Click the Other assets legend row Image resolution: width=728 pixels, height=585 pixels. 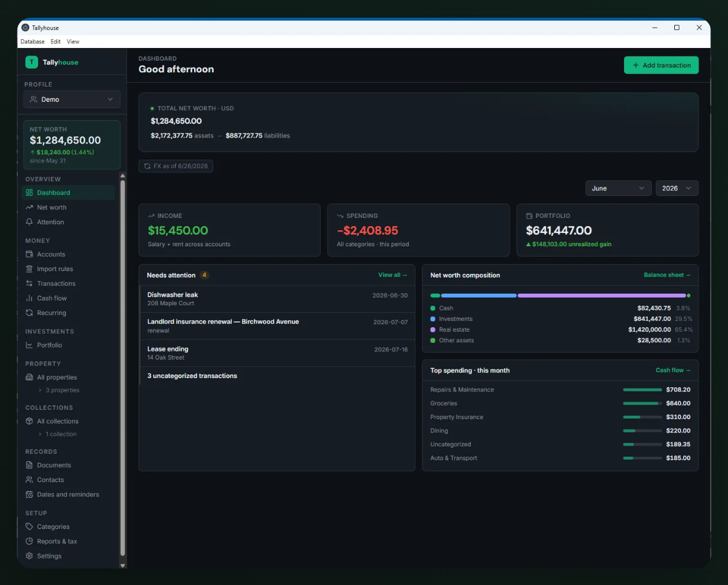click(560, 341)
